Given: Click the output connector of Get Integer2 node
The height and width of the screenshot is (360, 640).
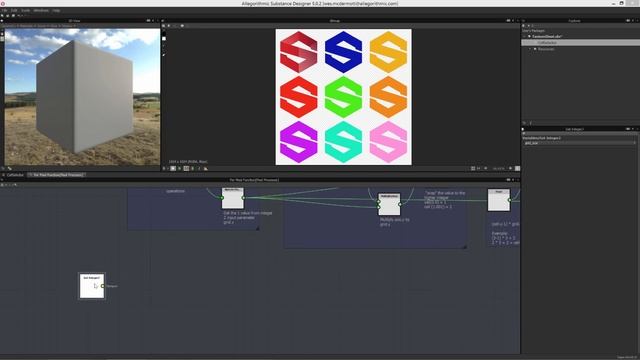Looking at the screenshot, I should click(x=102, y=286).
